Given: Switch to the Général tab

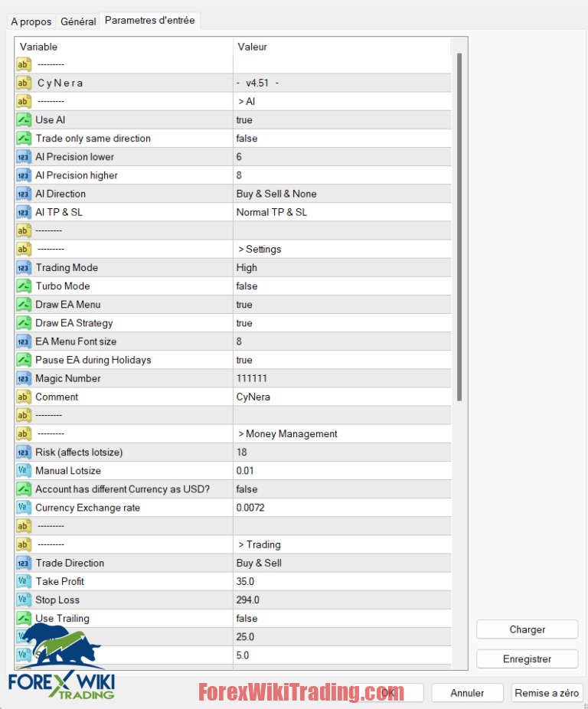Looking at the screenshot, I should point(78,21).
